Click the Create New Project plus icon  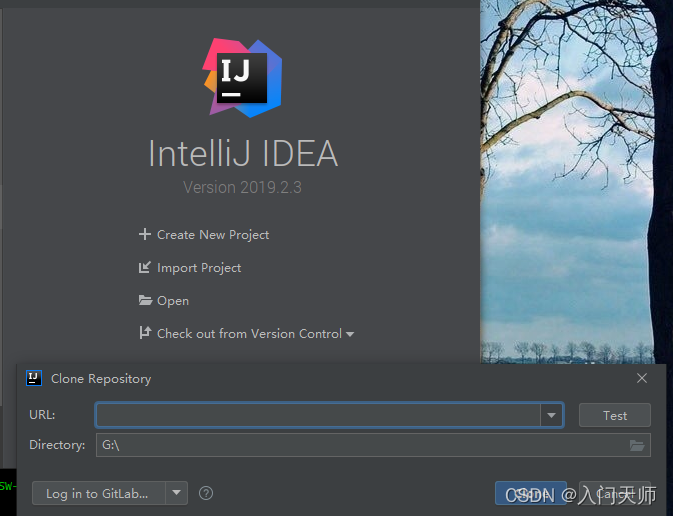tap(145, 234)
